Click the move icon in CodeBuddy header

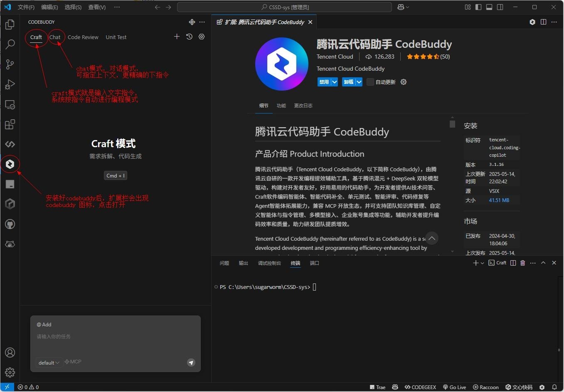tap(192, 22)
